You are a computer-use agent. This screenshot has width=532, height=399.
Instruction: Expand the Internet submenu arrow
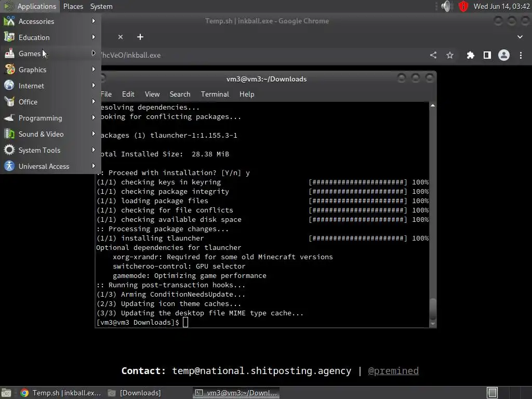[x=94, y=86]
